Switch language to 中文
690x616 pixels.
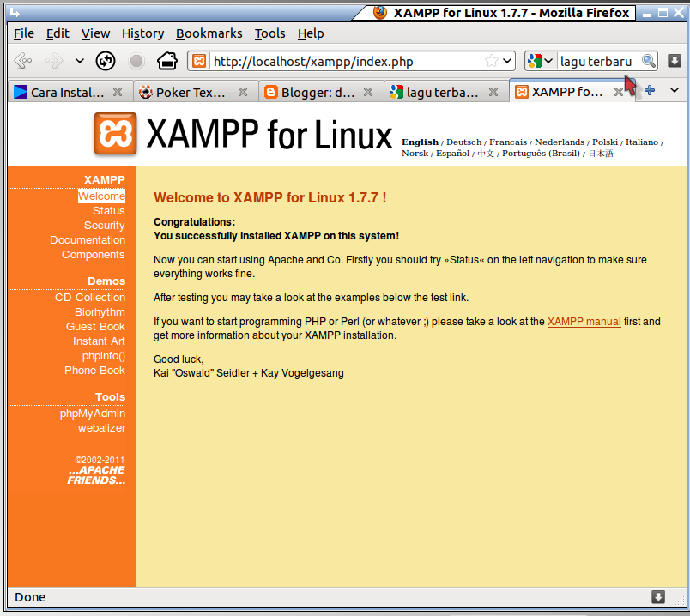click(x=486, y=154)
